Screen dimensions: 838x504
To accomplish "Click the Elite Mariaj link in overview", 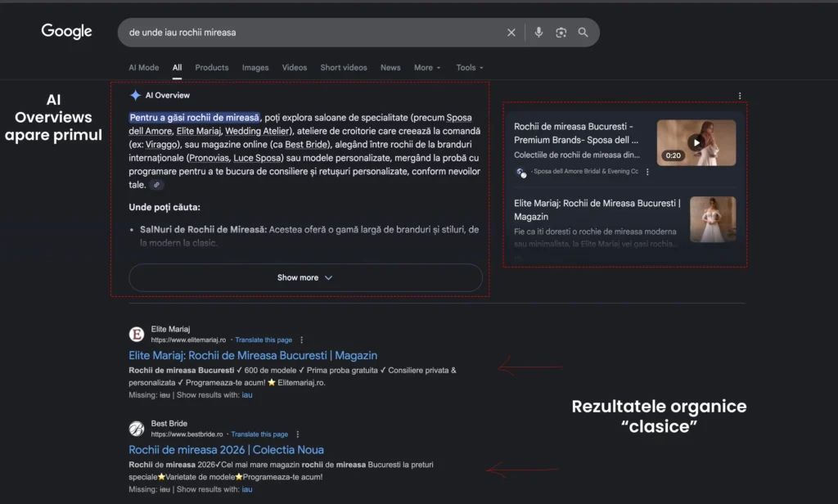I will [198, 131].
